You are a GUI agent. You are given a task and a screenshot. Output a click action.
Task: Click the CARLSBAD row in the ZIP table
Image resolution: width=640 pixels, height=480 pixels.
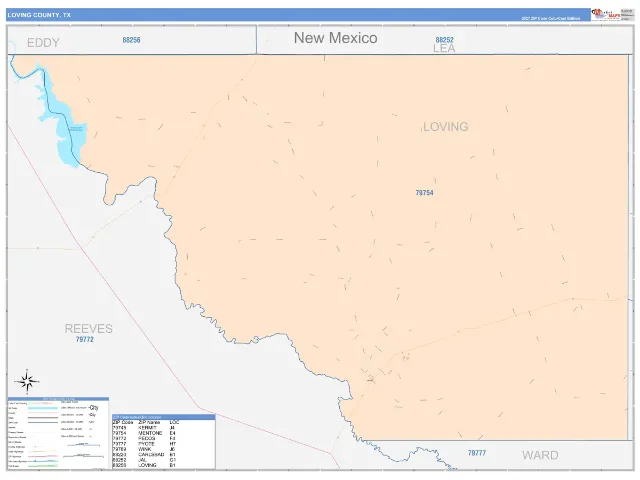click(x=164, y=454)
